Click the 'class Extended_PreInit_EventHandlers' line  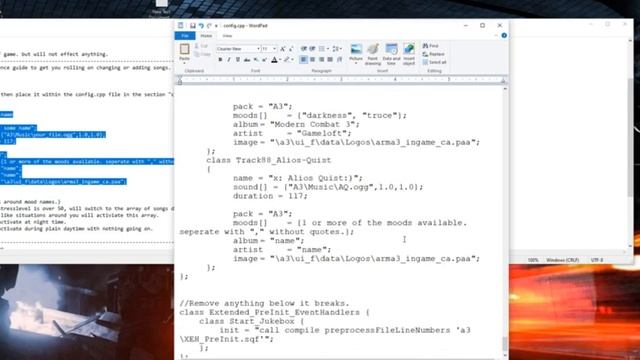click(274, 312)
